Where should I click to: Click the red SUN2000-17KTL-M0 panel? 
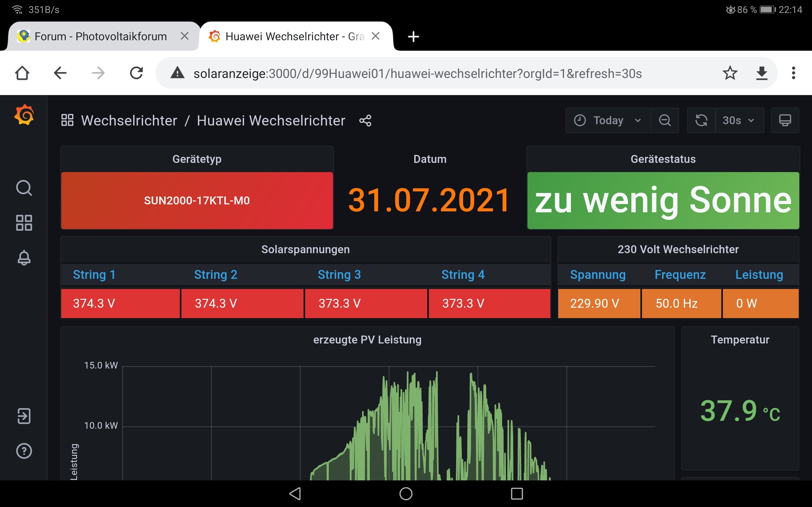click(197, 201)
